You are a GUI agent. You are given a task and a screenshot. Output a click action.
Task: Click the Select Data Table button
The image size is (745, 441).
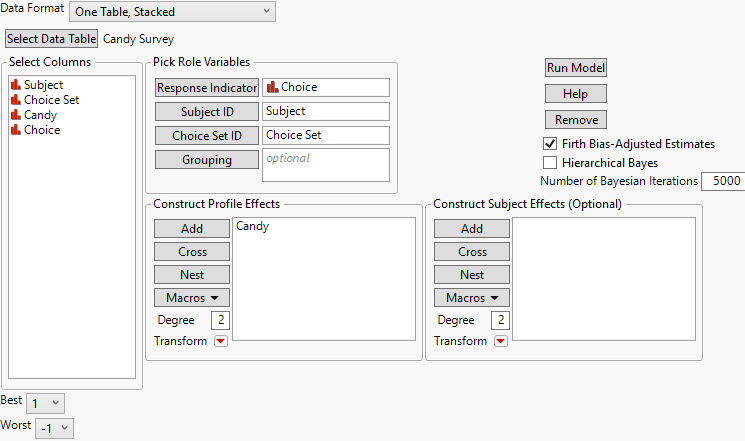point(52,39)
